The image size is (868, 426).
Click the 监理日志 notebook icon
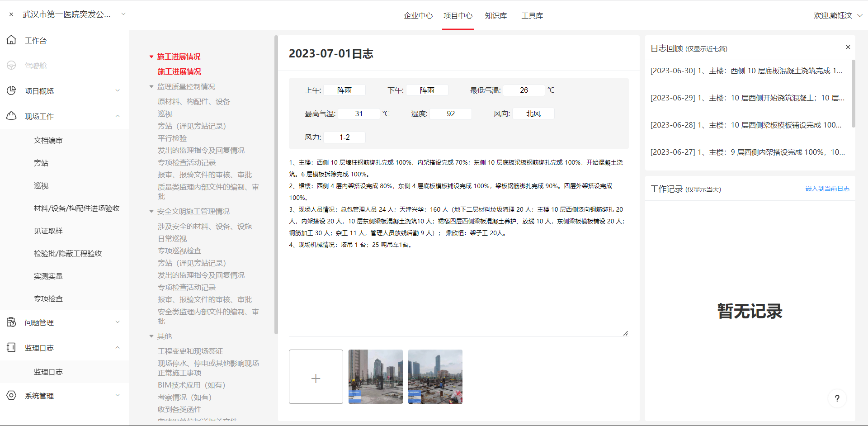point(11,347)
